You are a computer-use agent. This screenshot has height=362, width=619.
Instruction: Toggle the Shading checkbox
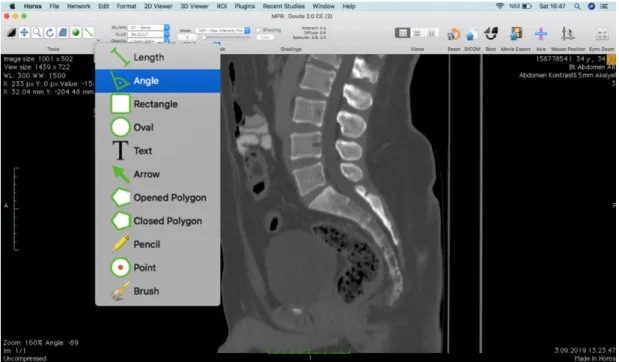[x=259, y=30]
